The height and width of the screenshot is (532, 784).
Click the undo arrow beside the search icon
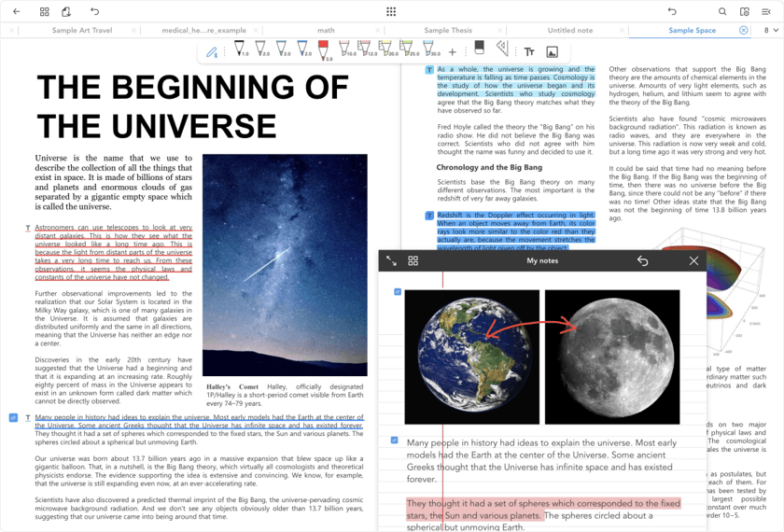672,11
